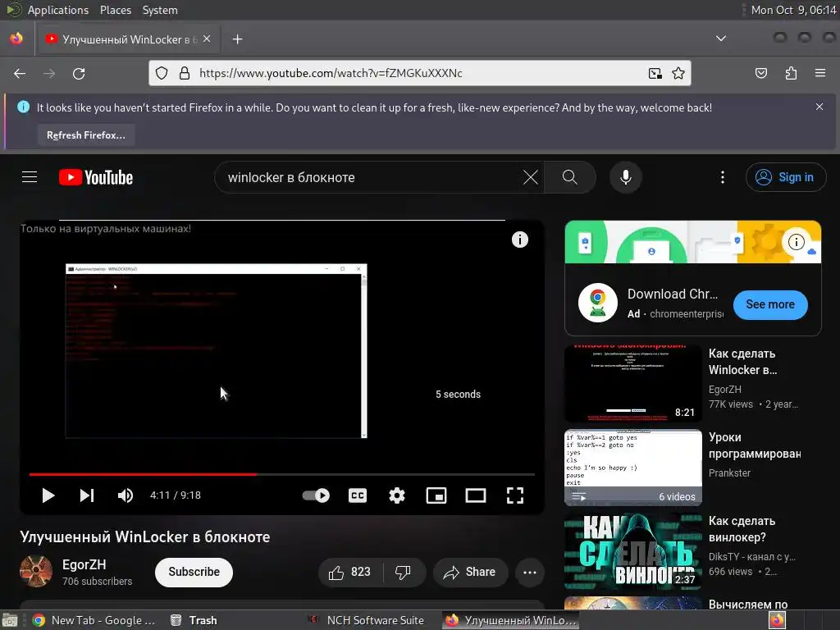Like the video with thumbs up
This screenshot has width=840, height=630.
pos(349,572)
